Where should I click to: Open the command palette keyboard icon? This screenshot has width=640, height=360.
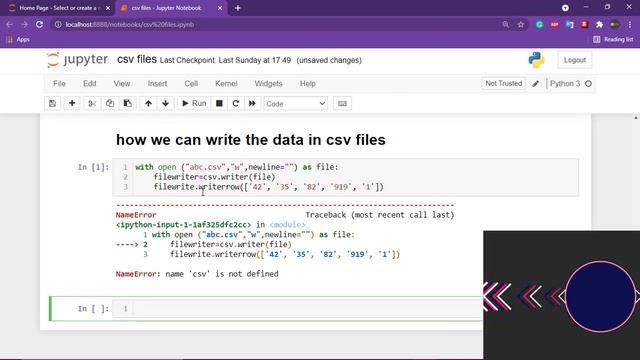point(342,103)
